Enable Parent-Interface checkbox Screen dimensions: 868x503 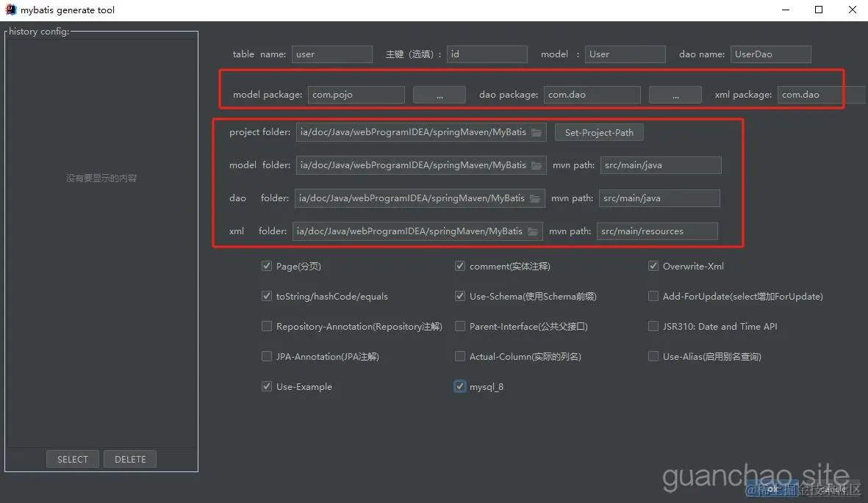point(460,327)
